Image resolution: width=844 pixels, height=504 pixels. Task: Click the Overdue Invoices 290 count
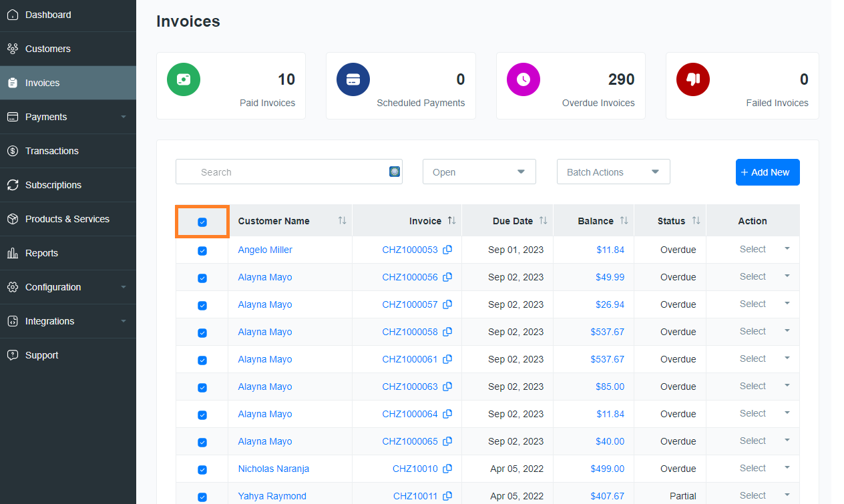621,79
